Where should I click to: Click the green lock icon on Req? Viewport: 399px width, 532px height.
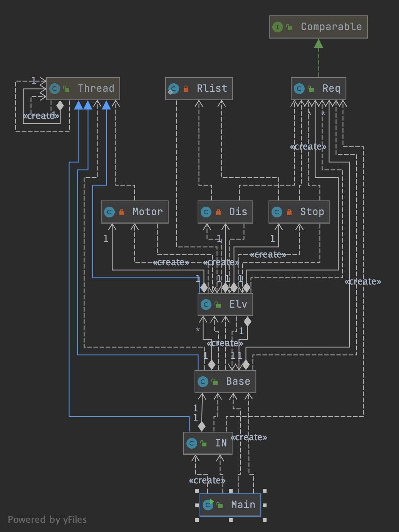coord(311,89)
